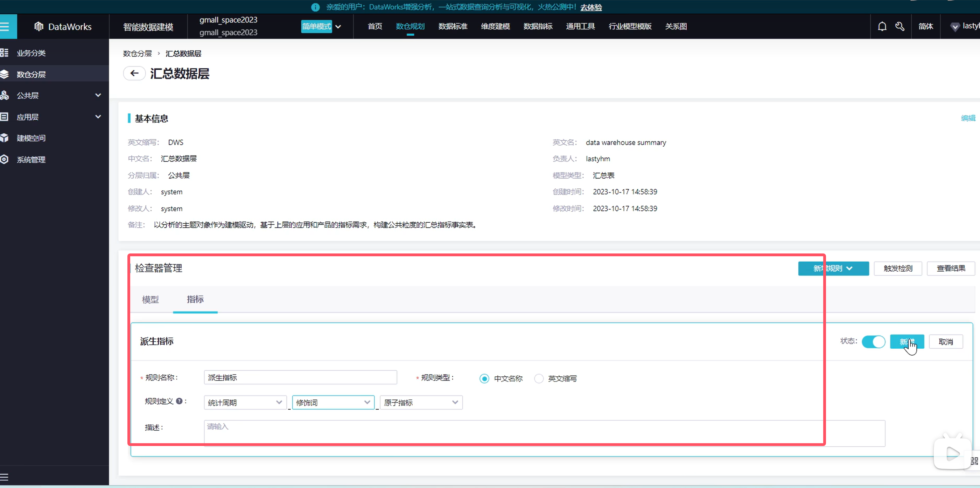Click the 触发检测 button
Screen dimensions: 980x488
tap(897, 269)
